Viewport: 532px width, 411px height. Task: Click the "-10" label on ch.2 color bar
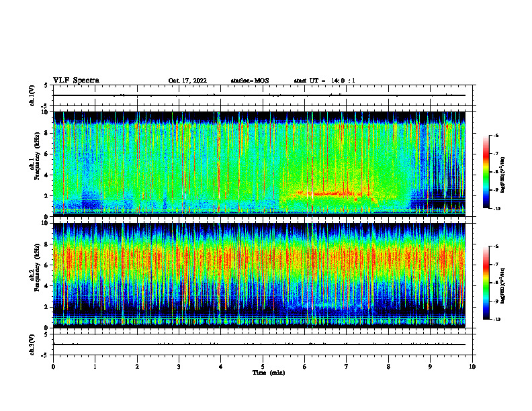pos(496,320)
